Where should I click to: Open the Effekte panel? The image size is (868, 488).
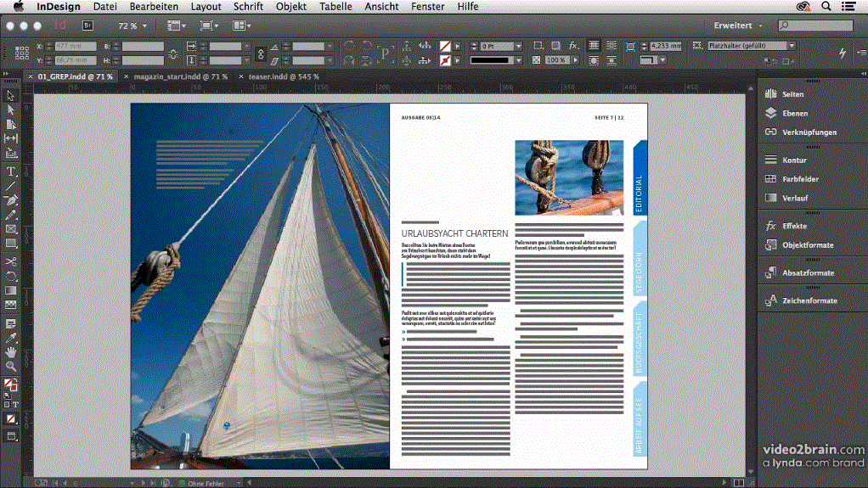pos(795,227)
